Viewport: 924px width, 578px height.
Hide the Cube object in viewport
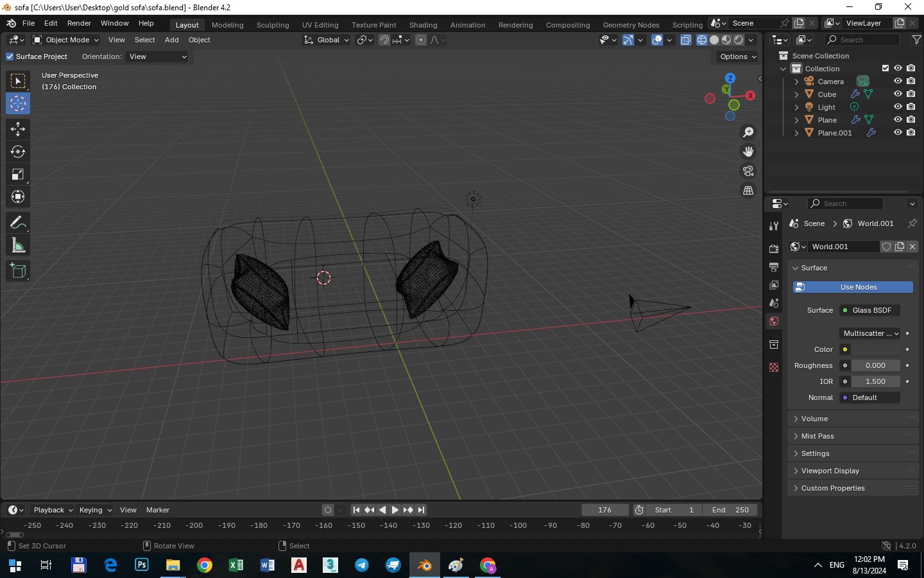click(x=898, y=94)
